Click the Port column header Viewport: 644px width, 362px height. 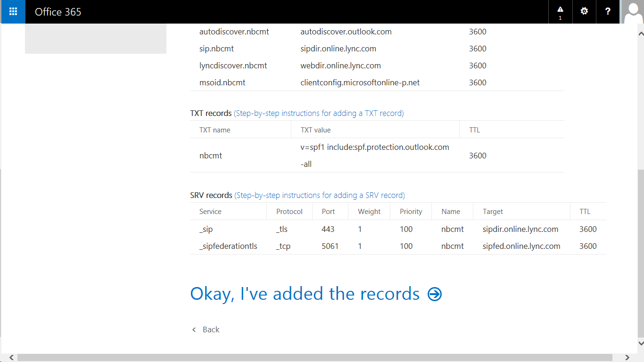[329, 212]
